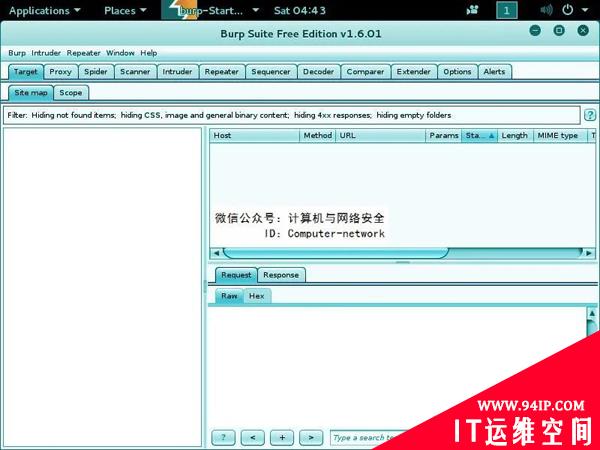Open the Intruder menu in menu bar
The width and height of the screenshot is (600, 450).
[46, 53]
